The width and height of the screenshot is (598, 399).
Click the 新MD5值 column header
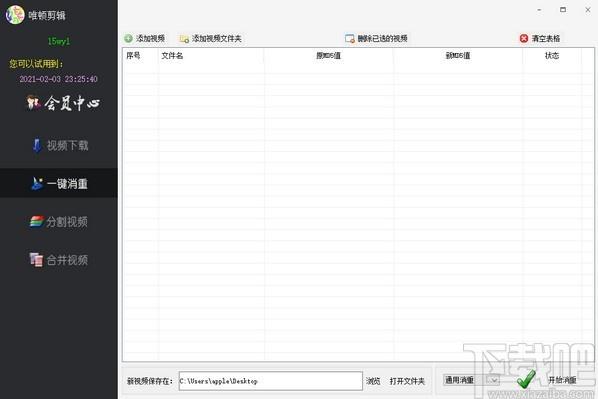tap(458, 56)
